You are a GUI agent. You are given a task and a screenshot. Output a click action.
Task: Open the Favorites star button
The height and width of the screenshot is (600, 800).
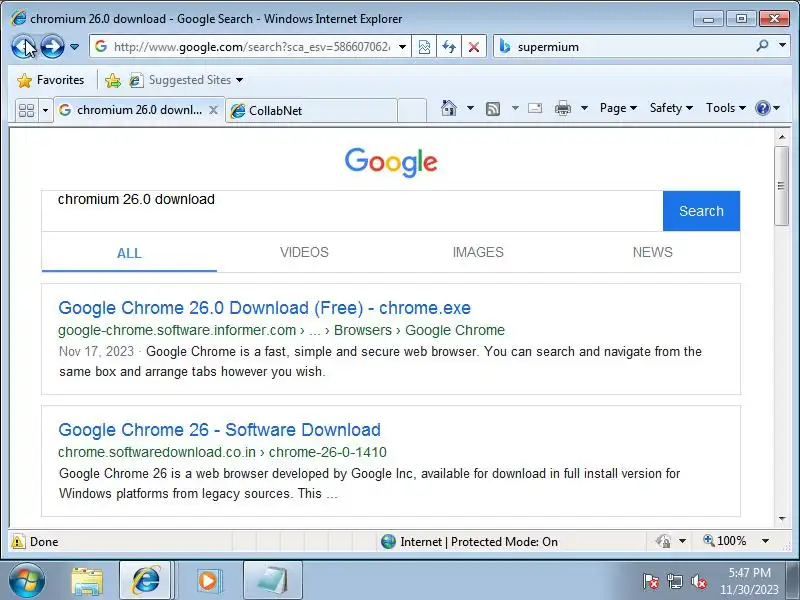51,80
